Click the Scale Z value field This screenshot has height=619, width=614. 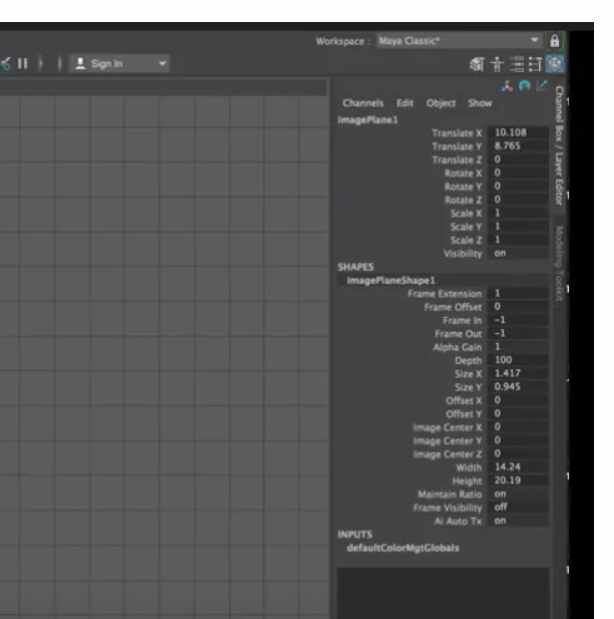point(518,240)
